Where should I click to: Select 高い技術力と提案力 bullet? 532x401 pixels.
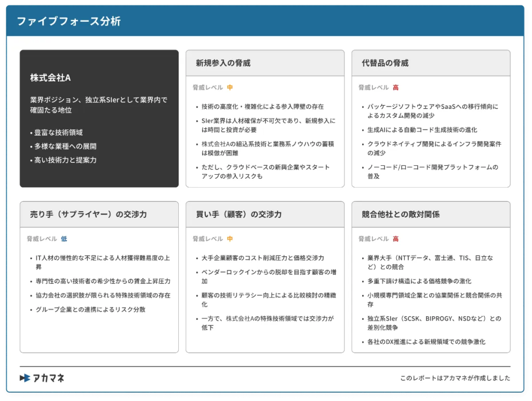(x=63, y=160)
